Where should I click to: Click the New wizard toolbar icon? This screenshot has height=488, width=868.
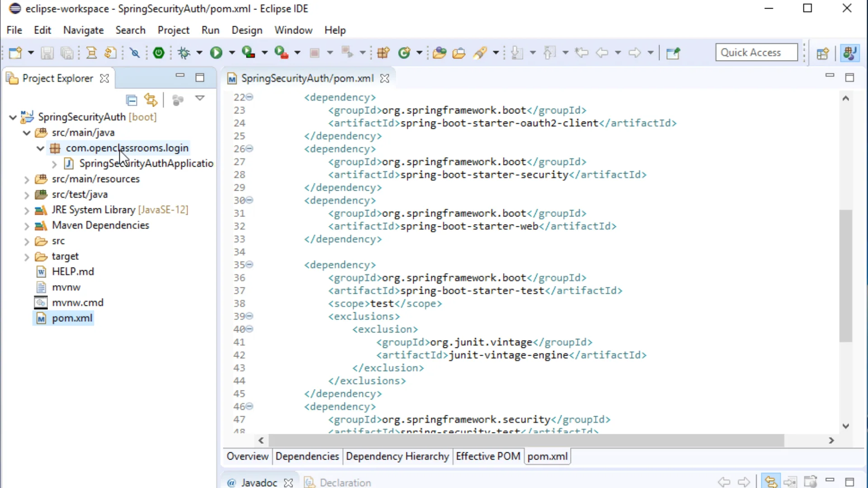(x=15, y=53)
